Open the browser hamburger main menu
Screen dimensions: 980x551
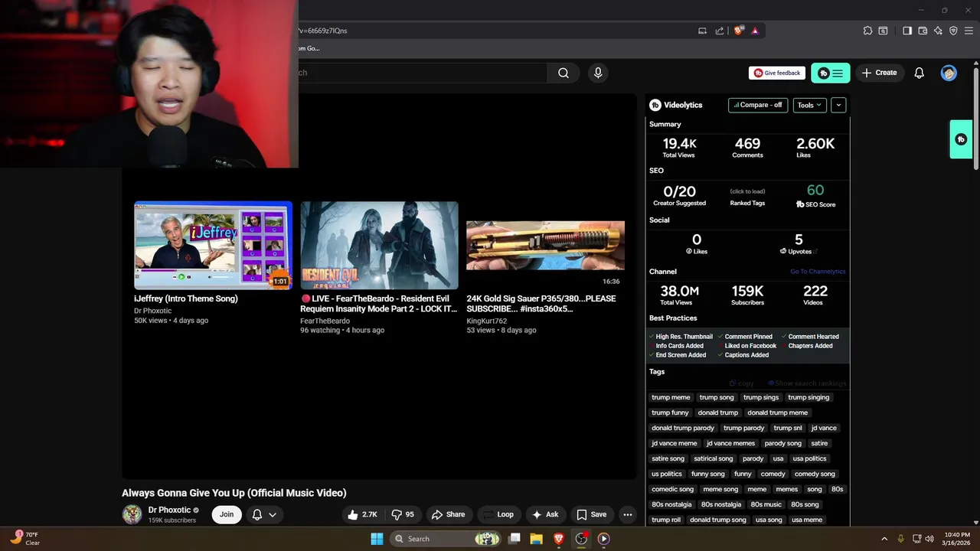coord(969,31)
